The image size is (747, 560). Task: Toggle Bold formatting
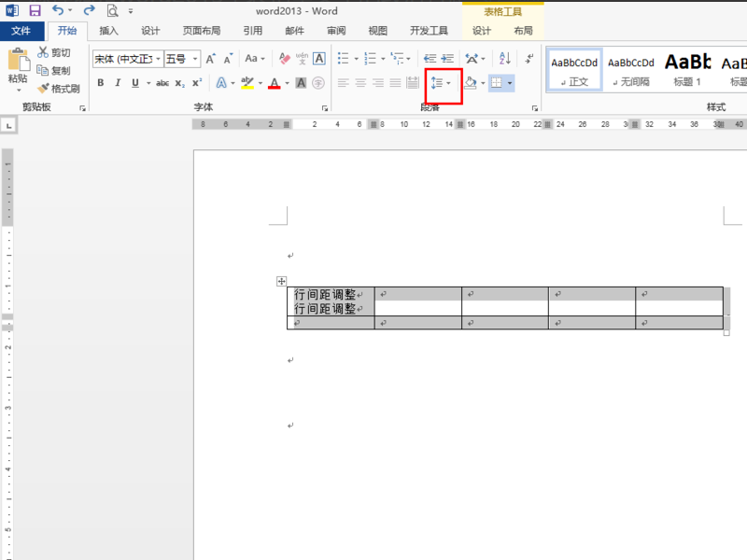coord(101,83)
